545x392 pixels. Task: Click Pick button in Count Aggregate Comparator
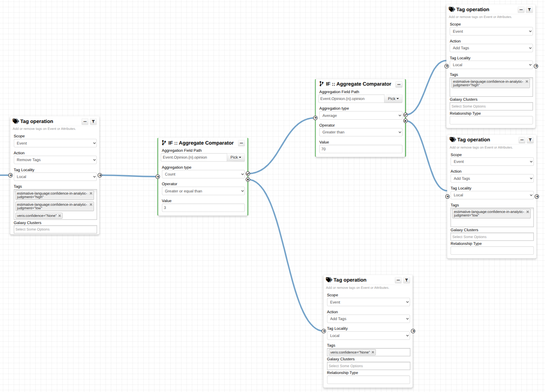click(236, 158)
